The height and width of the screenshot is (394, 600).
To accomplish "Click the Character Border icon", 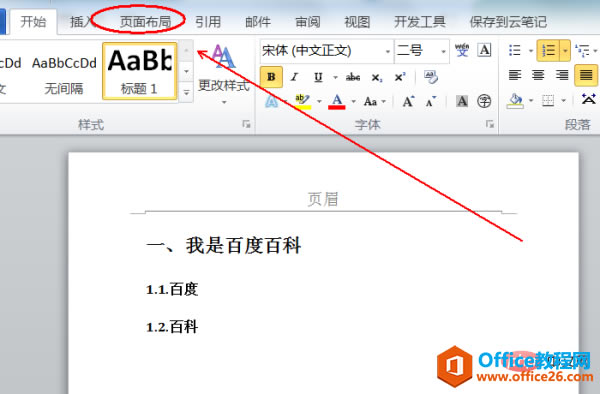I will [x=484, y=50].
